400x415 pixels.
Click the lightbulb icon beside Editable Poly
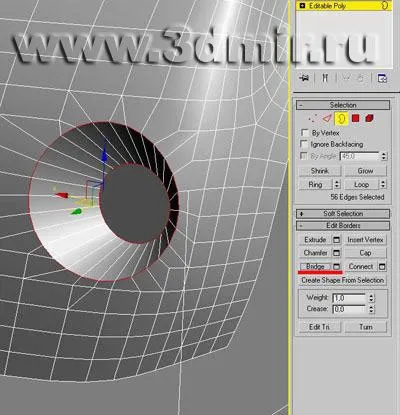385,6
